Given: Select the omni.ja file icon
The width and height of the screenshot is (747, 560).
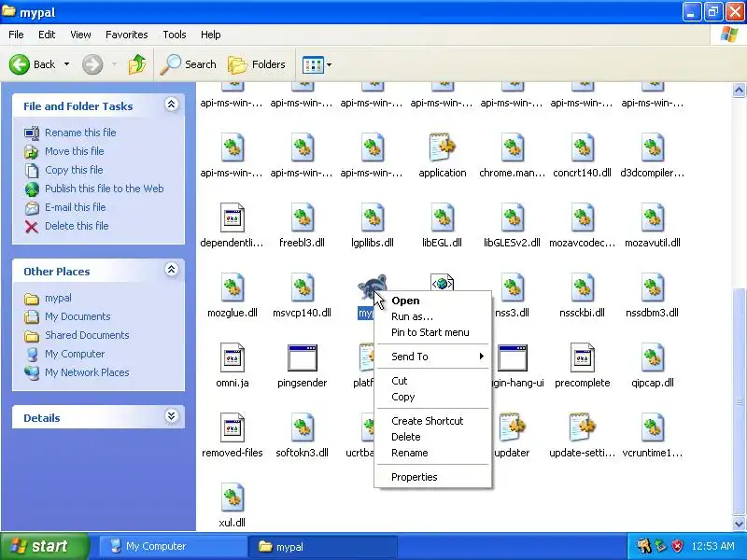Looking at the screenshot, I should click(x=233, y=358).
